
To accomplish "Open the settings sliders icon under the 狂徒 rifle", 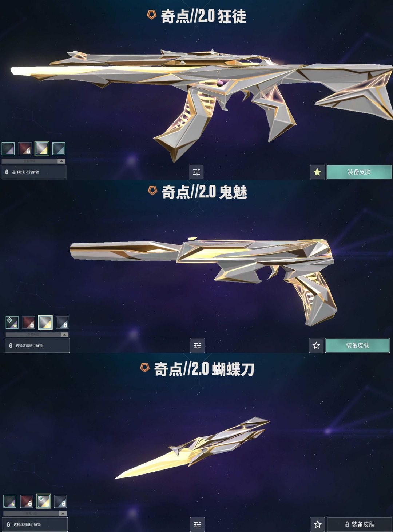I will pyautogui.click(x=196, y=172).
